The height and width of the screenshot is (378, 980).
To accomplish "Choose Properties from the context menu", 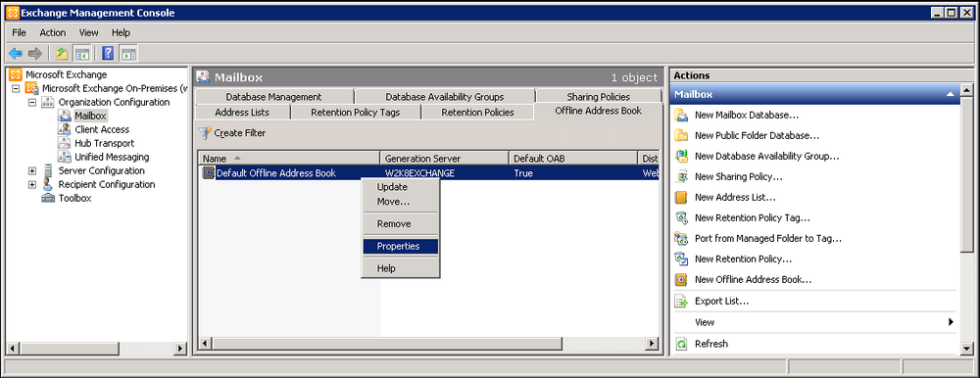I will point(401,246).
